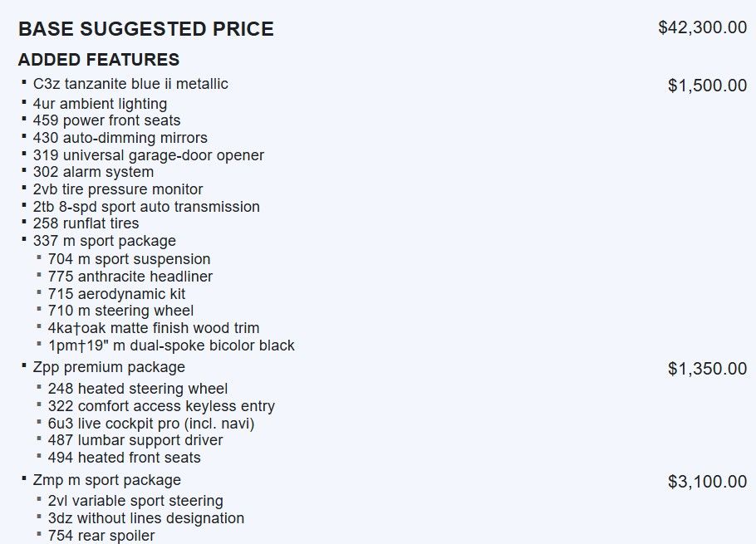Select the 2tb 8-spd sport auto transmission item

[146, 207]
